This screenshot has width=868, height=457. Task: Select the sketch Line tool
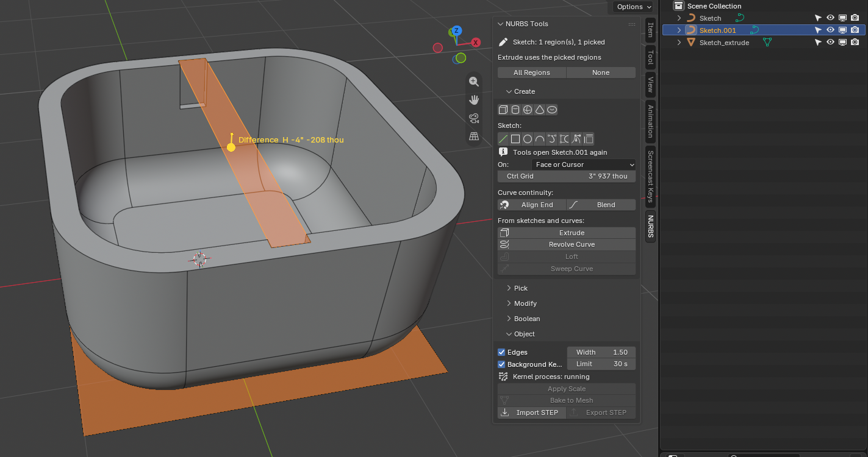click(x=503, y=139)
